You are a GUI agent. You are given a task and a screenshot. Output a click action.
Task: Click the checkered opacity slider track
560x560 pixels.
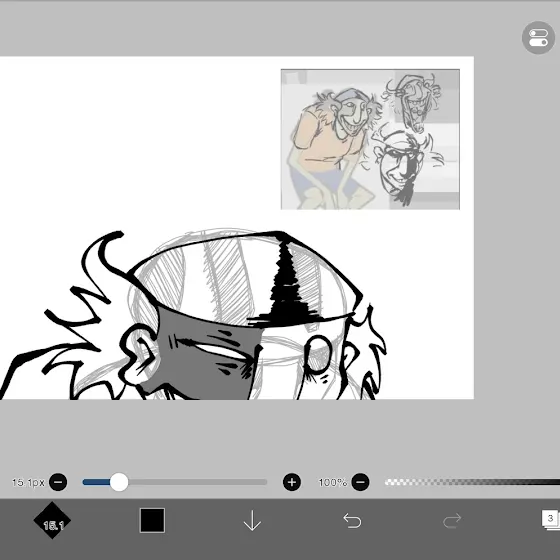pos(472,482)
